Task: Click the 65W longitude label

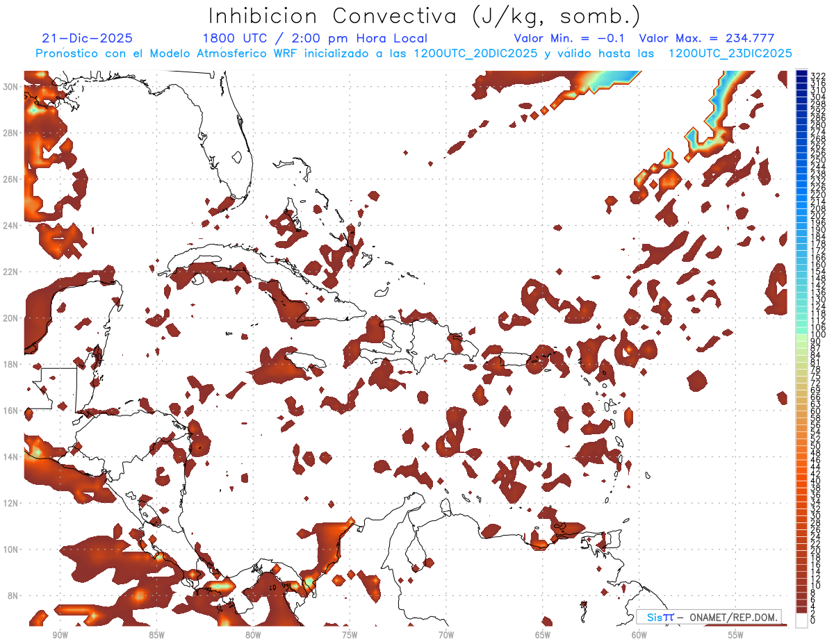Action: [543, 635]
